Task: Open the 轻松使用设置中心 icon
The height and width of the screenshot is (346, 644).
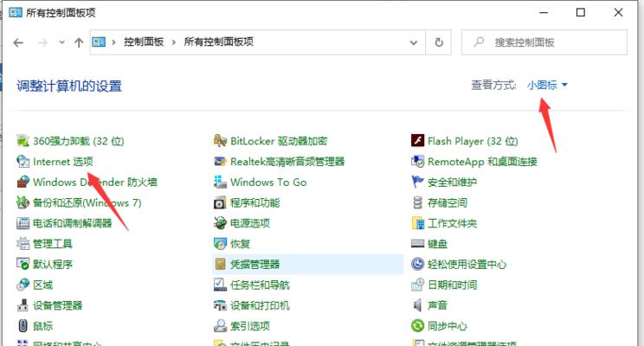Action: click(x=417, y=264)
